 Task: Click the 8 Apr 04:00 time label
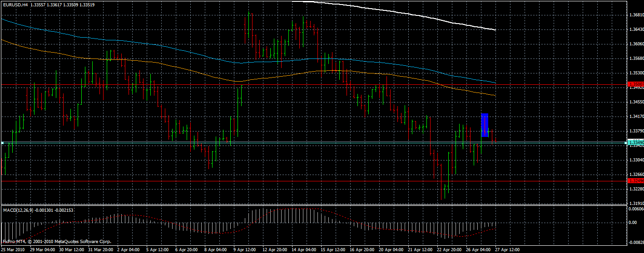215,250
